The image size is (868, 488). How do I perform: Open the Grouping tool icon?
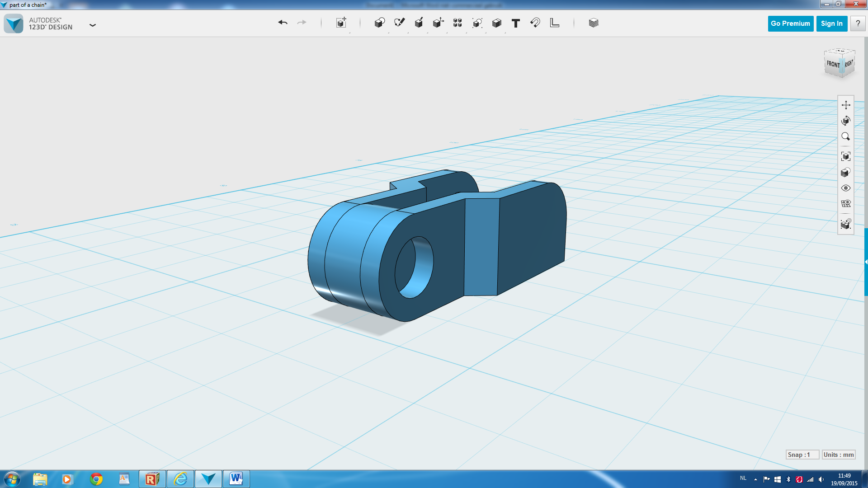click(x=477, y=23)
